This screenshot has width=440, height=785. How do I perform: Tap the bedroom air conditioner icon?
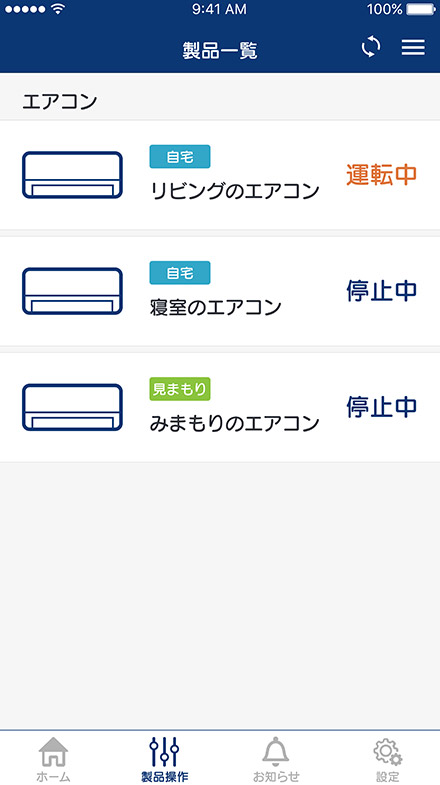pyautogui.click(x=73, y=291)
